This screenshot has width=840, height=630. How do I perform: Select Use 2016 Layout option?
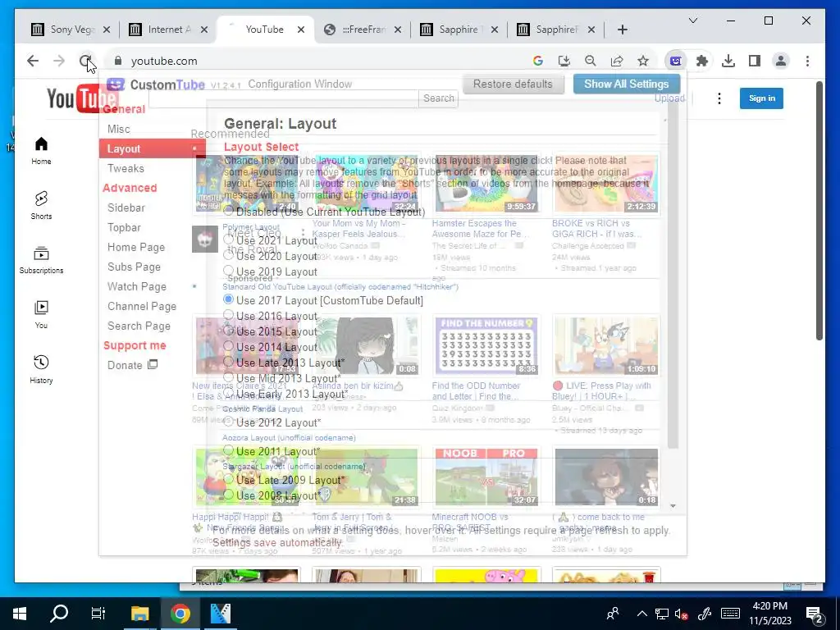(229, 315)
